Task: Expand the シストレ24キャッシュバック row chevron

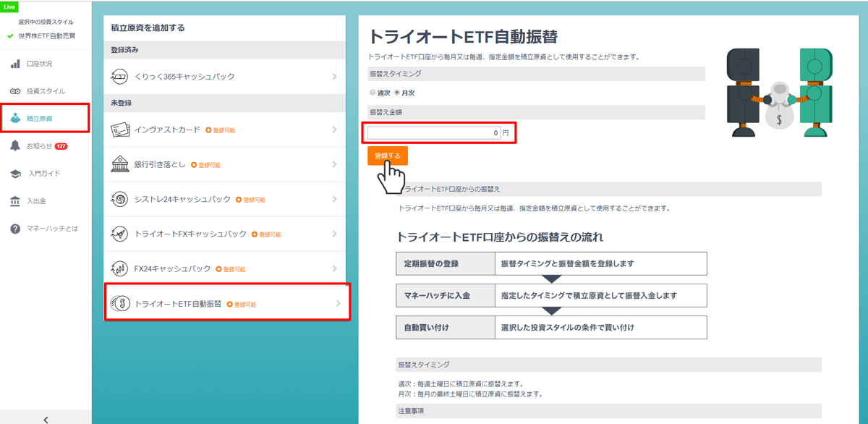Action: click(x=335, y=199)
